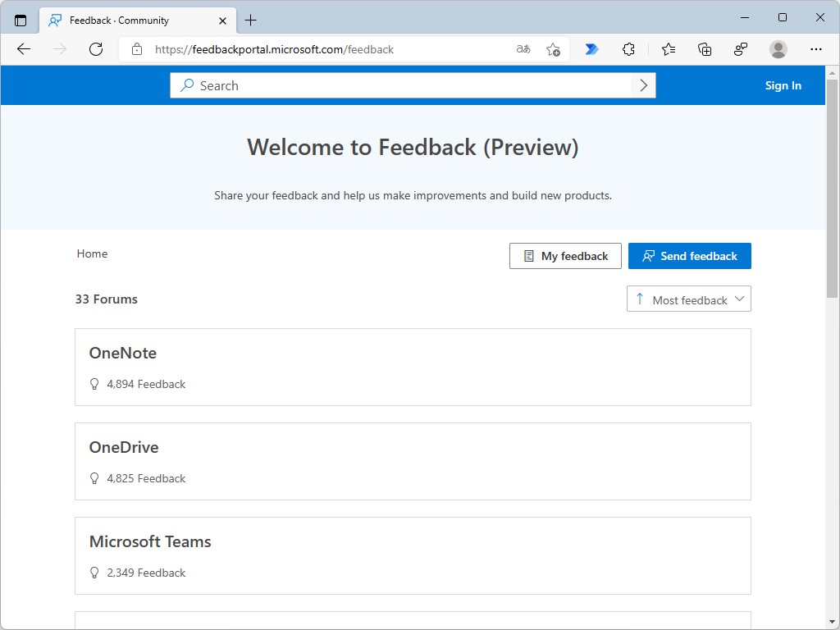The image size is (840, 630).
Task: Open the Extensions menu
Action: click(629, 49)
